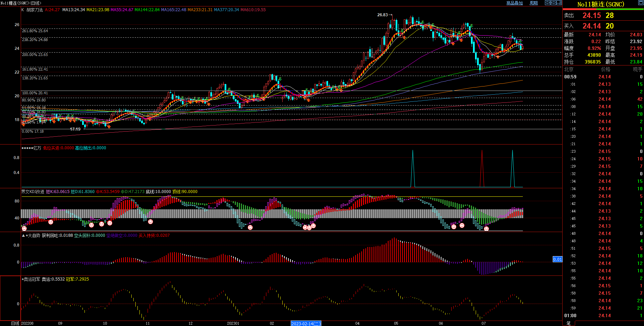
Task: Click the 奥运冠军 indicator title
Action: coord(32,279)
